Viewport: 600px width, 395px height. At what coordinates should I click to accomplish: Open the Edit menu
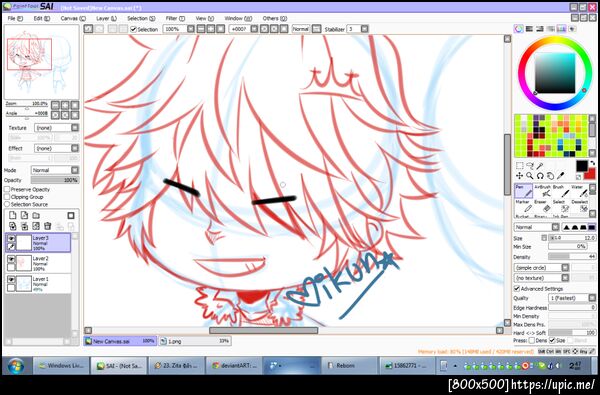pos(42,18)
